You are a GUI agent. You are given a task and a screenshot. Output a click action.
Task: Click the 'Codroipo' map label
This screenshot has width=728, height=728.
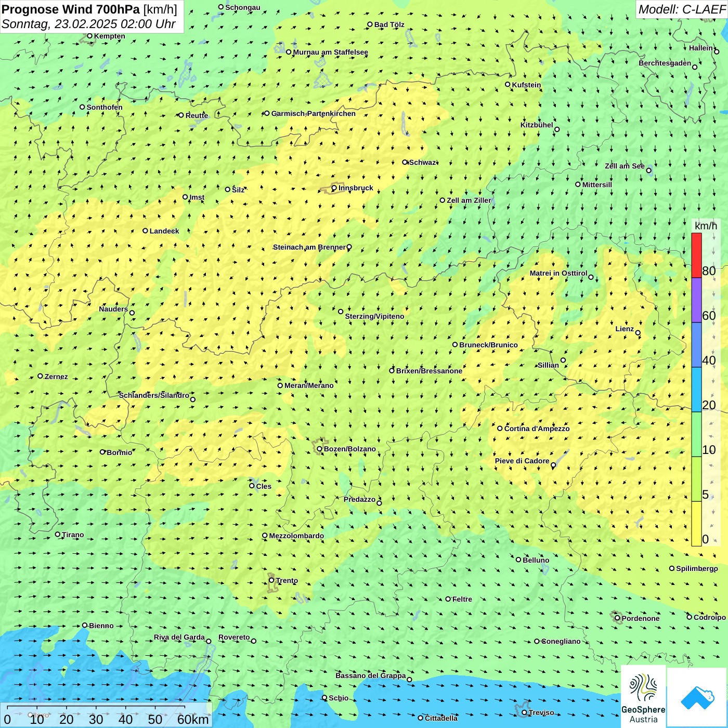[710, 617]
